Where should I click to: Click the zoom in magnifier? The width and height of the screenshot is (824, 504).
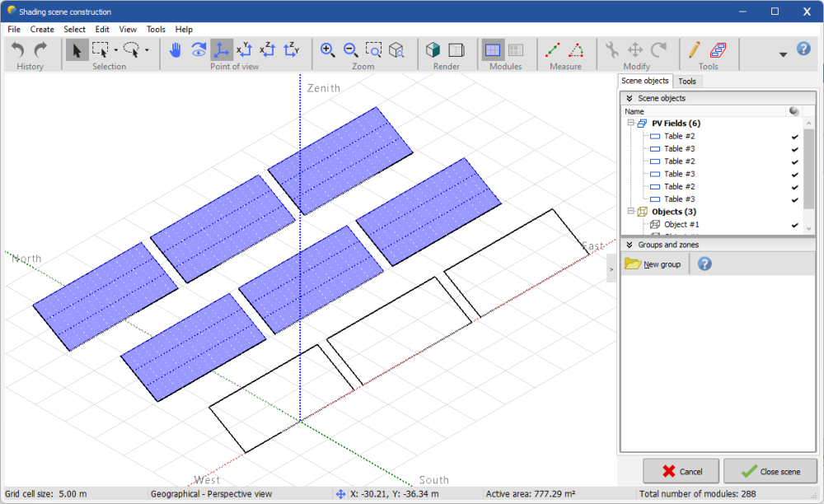(x=327, y=50)
